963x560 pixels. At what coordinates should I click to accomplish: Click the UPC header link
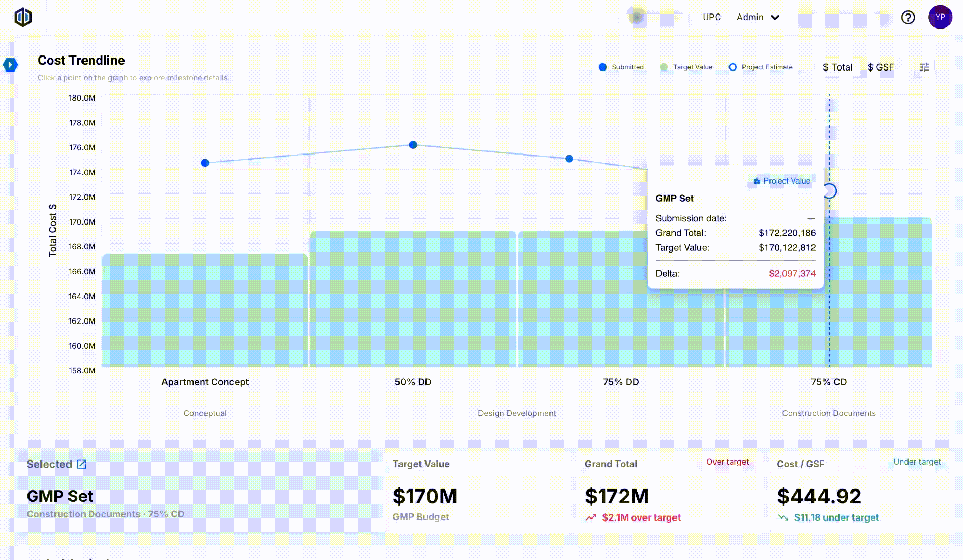(711, 17)
